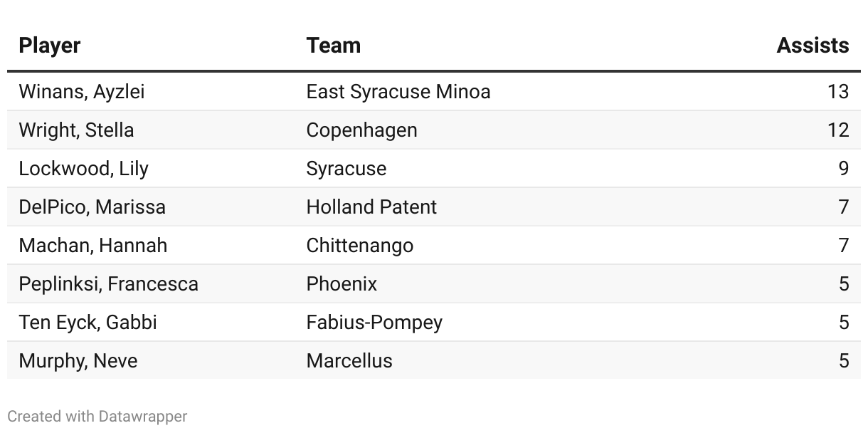
Task: Click the DelPico, Marissa name cell
Action: [x=92, y=207]
